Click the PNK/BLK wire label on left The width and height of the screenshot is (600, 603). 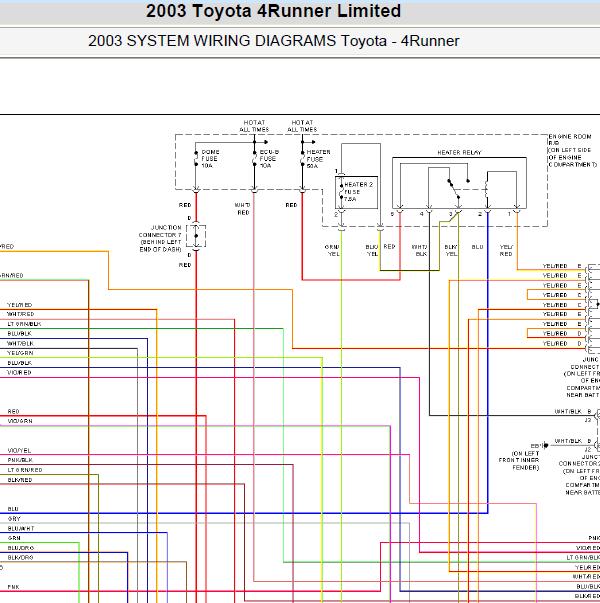point(20,460)
